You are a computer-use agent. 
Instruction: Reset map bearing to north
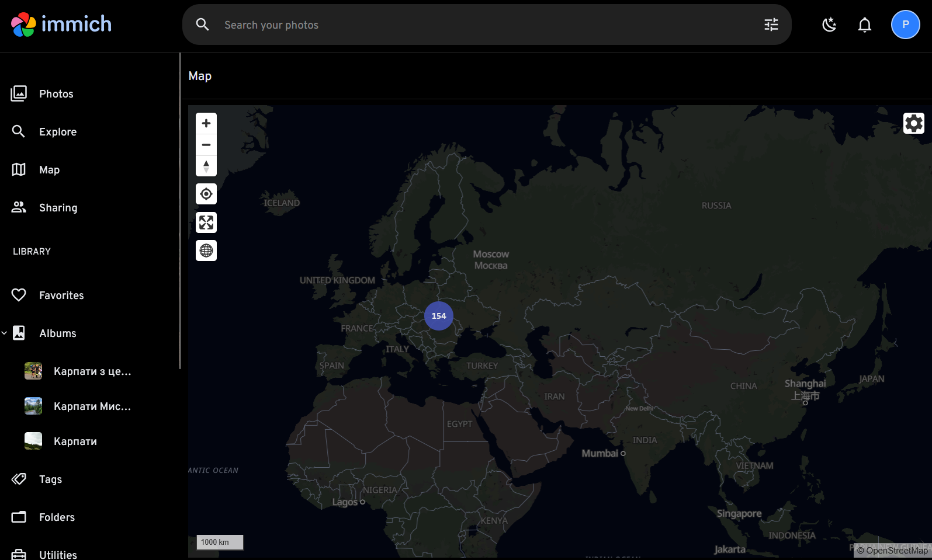click(x=206, y=166)
